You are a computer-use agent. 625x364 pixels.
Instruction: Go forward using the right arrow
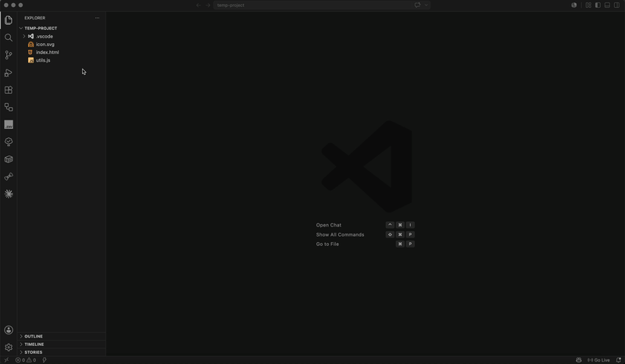pos(208,5)
